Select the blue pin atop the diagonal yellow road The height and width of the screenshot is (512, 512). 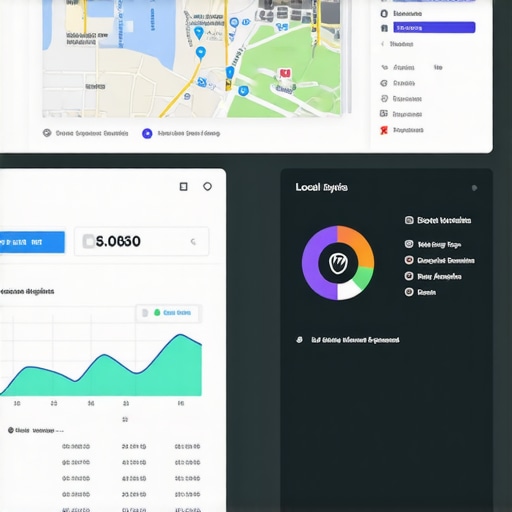[x=200, y=53]
